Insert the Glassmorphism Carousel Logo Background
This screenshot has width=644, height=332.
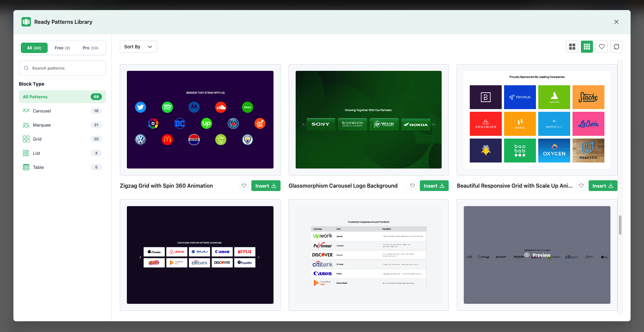[x=434, y=186]
